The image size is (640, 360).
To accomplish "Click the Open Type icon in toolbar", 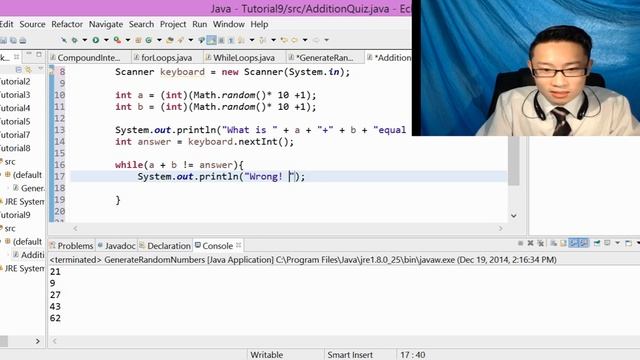I will pos(170,40).
